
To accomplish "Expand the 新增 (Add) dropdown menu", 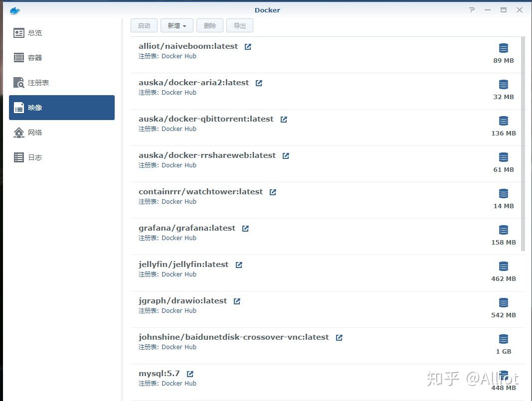I will point(177,25).
